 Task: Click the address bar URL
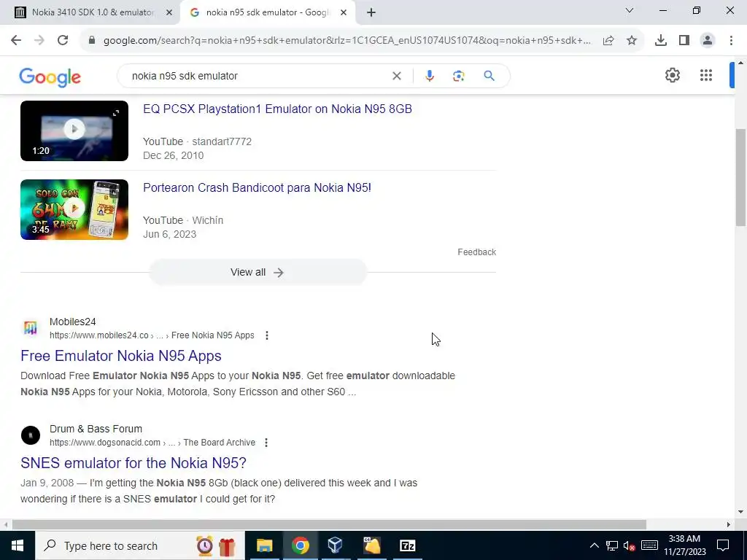tap(347, 41)
